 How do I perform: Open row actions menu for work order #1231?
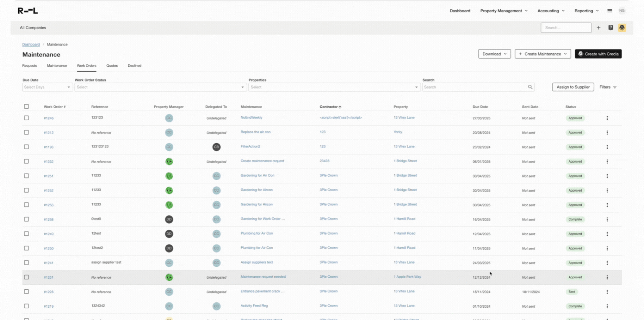click(607, 277)
